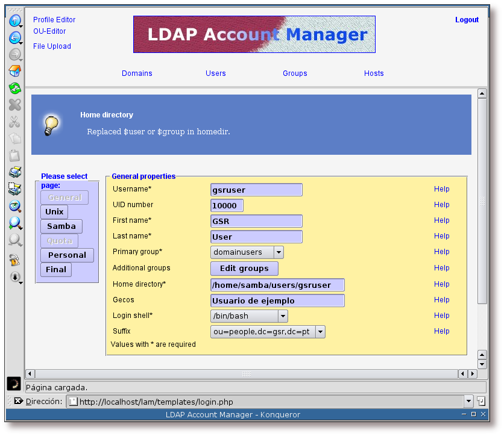
Task: Open the Users menu item
Action: [x=215, y=73]
